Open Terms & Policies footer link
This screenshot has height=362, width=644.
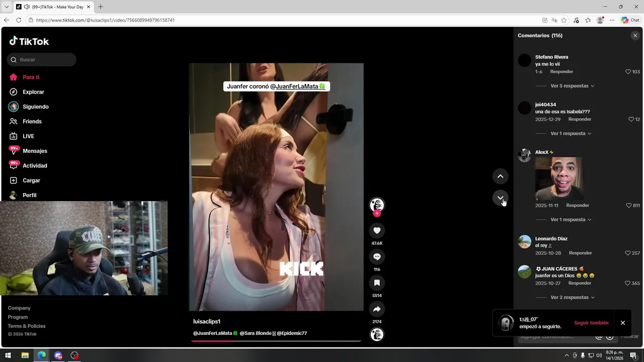point(27,326)
